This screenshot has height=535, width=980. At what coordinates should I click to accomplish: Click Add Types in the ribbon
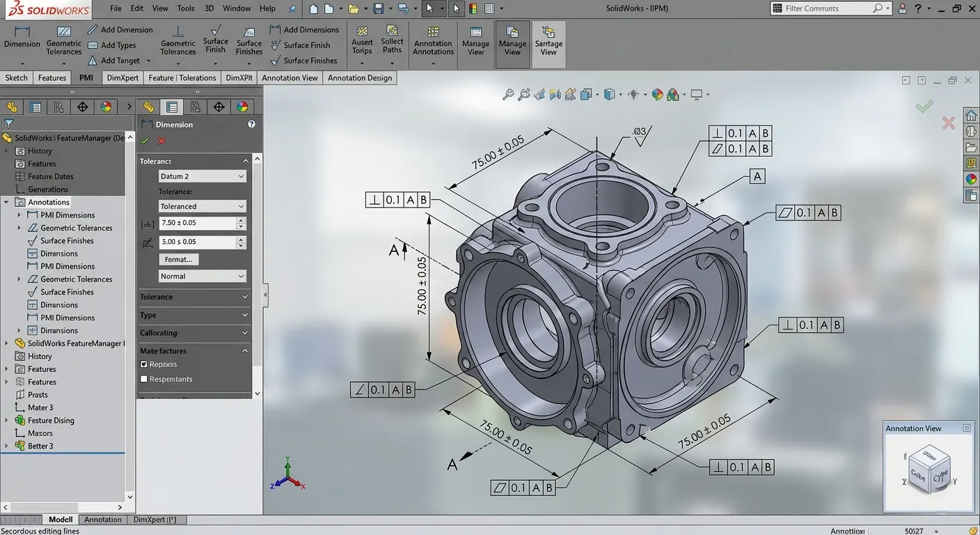click(x=111, y=45)
